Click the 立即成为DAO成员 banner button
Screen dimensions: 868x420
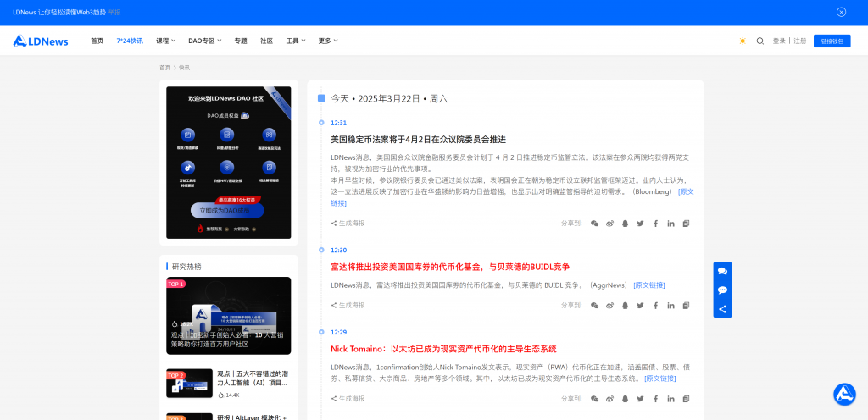click(227, 211)
